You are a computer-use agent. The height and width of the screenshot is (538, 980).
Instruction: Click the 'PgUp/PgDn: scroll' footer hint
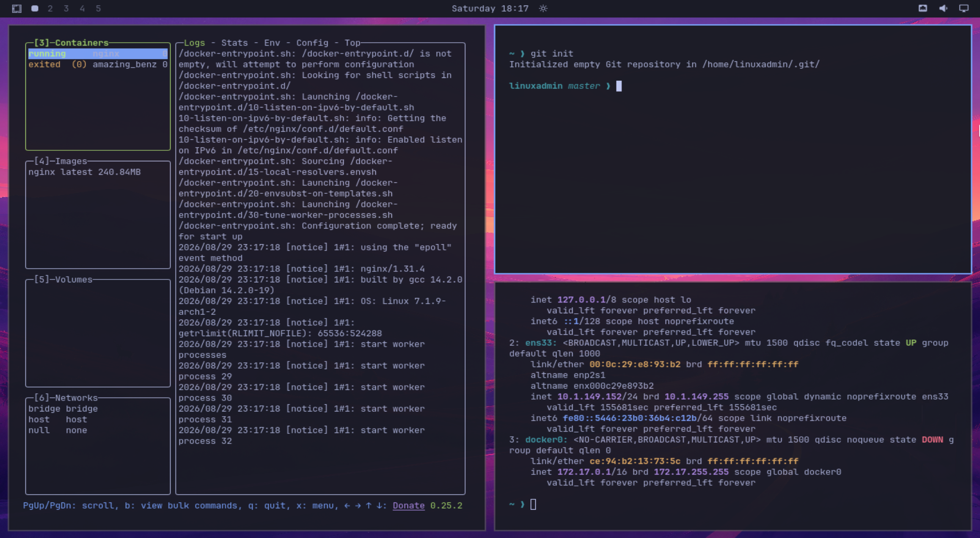click(x=69, y=505)
